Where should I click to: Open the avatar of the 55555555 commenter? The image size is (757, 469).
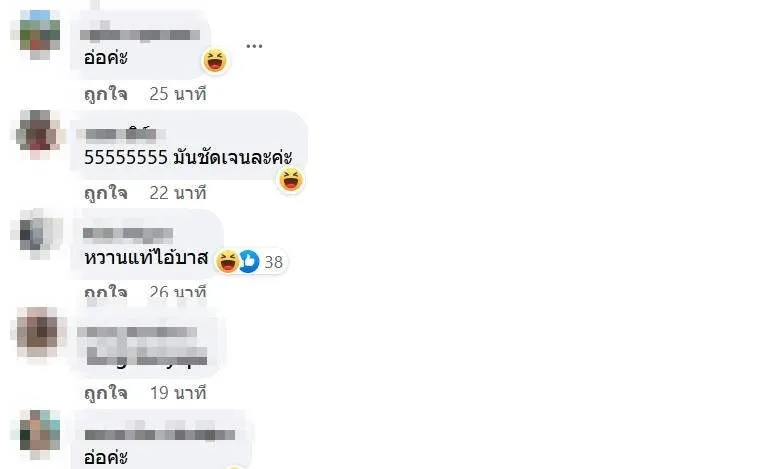[x=39, y=134]
